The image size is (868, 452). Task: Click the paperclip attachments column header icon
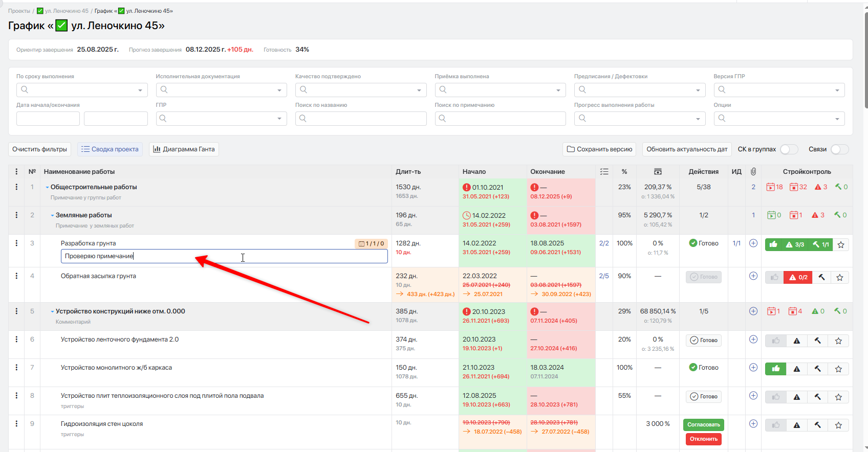point(753,172)
